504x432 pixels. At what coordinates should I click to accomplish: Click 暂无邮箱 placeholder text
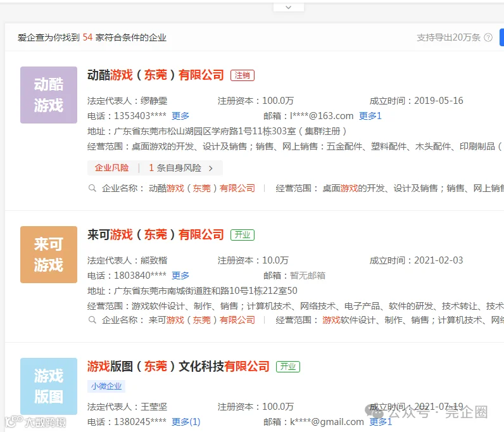pyautogui.click(x=308, y=276)
